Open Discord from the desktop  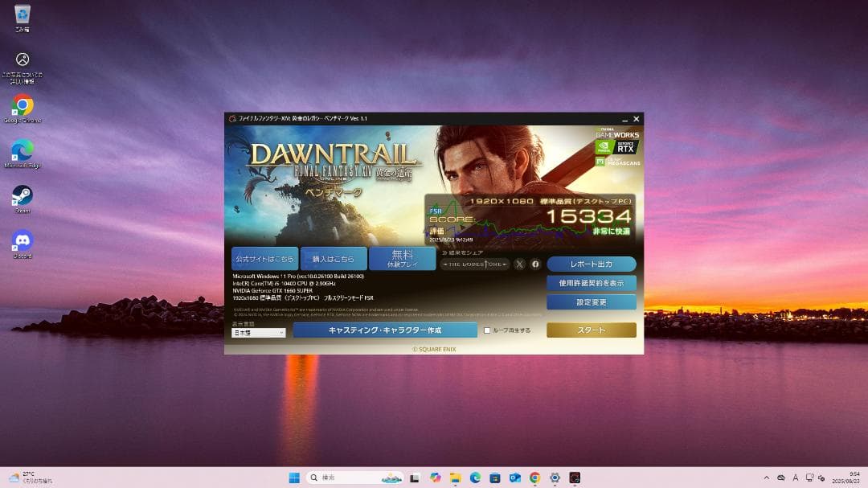click(23, 237)
